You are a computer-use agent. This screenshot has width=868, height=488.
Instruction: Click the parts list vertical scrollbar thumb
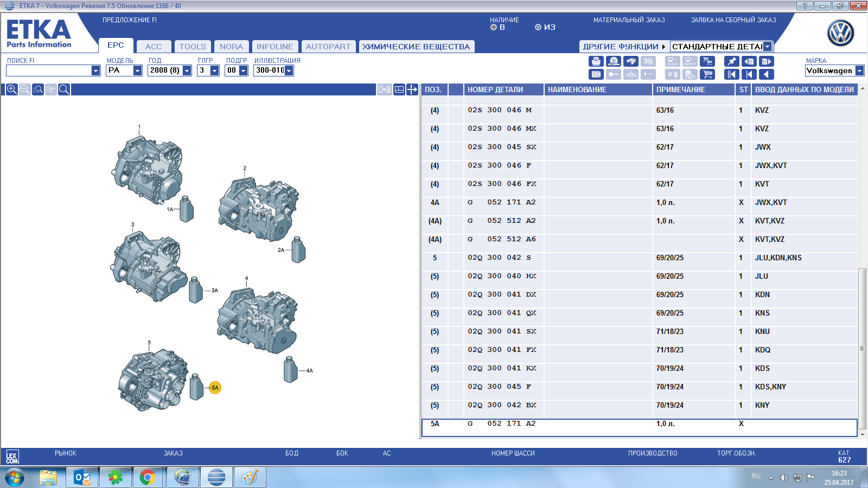point(863,349)
